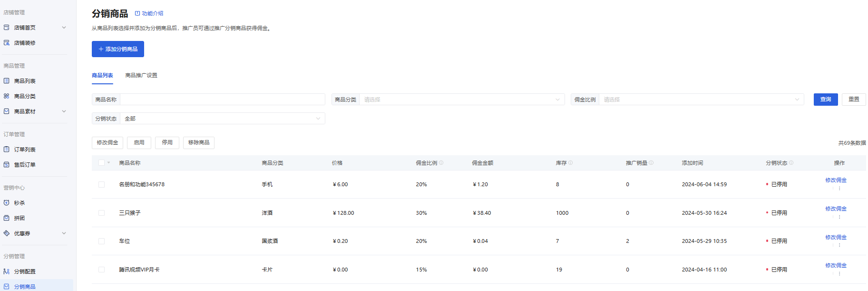Open more actions for 三只猴子 row
The width and height of the screenshot is (868, 291).
pyautogui.click(x=839, y=217)
